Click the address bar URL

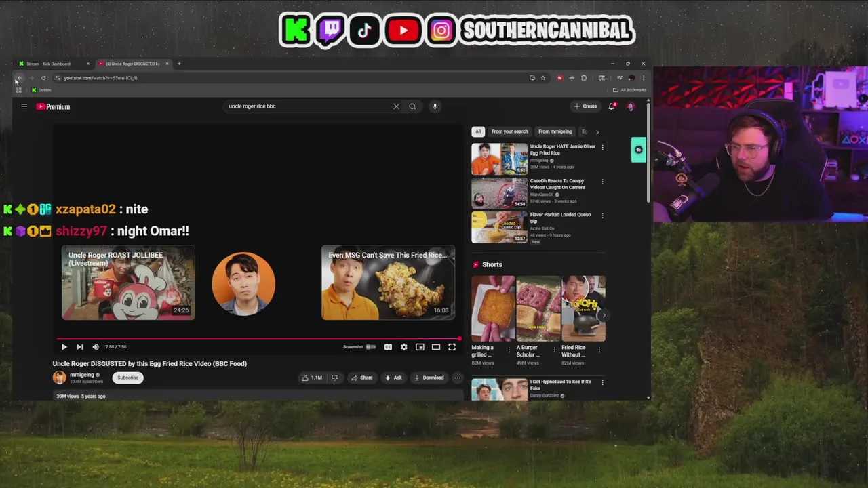click(100, 78)
